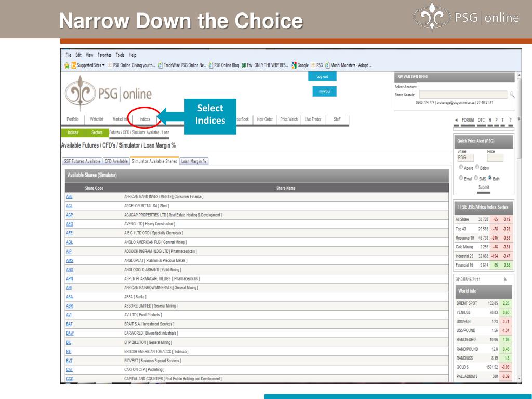The image size is (532, 399).
Task: Open the ACL share code link
Action: click(69, 206)
